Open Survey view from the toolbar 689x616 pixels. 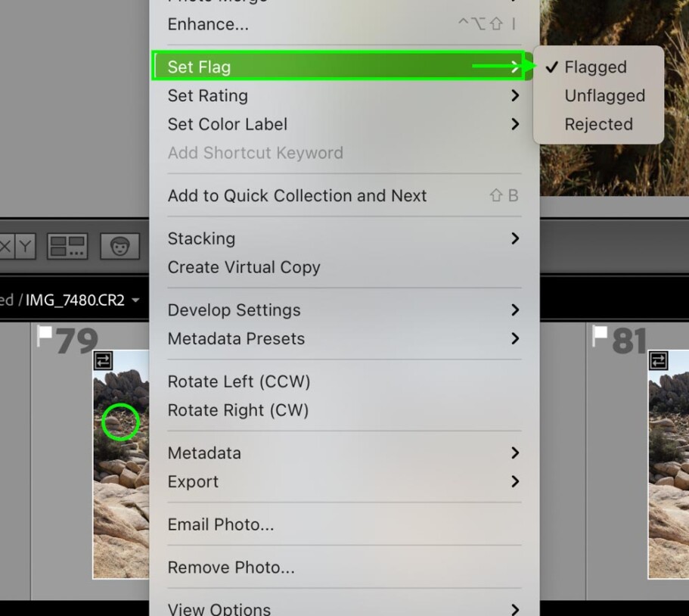67,245
